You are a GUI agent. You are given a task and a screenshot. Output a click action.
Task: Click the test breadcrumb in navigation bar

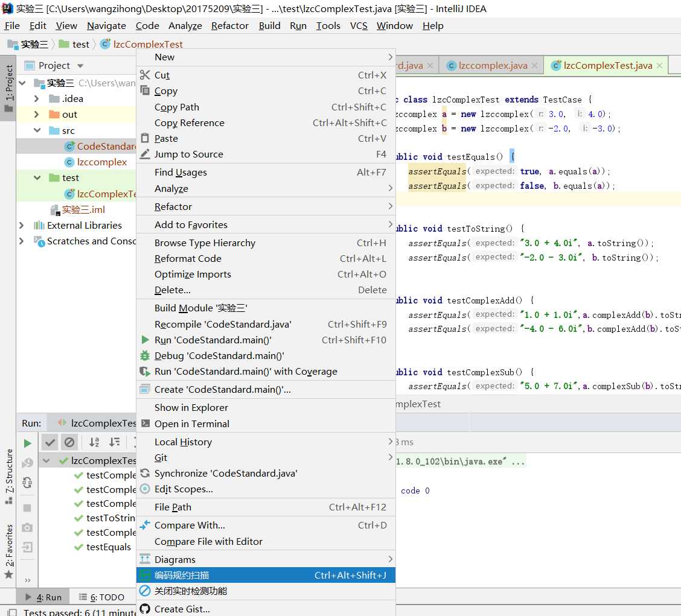click(x=74, y=44)
